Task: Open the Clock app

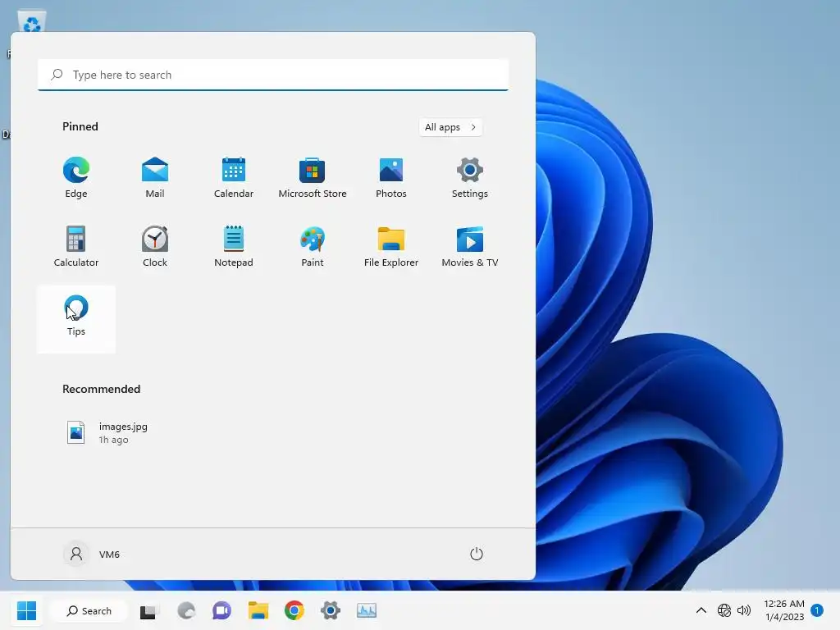Action: [155, 246]
